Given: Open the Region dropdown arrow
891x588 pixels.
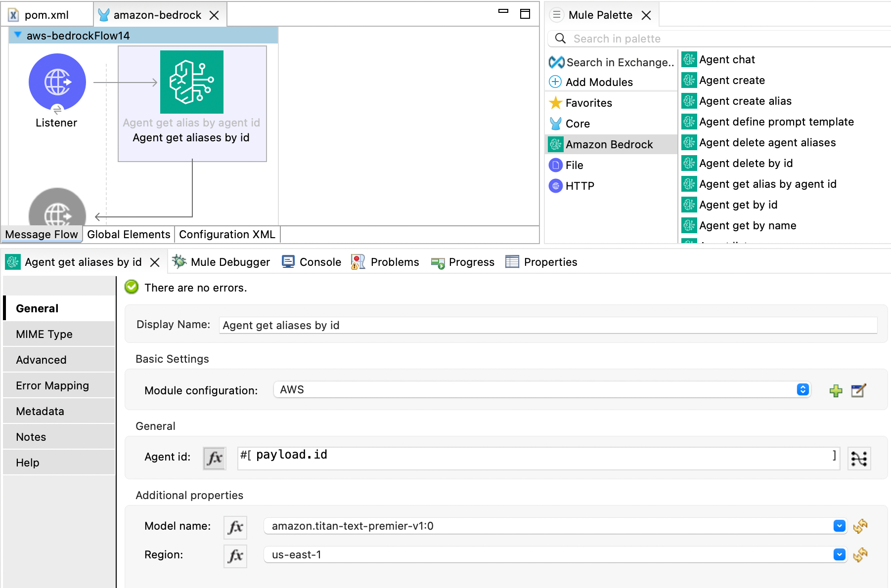Looking at the screenshot, I should pos(839,554).
